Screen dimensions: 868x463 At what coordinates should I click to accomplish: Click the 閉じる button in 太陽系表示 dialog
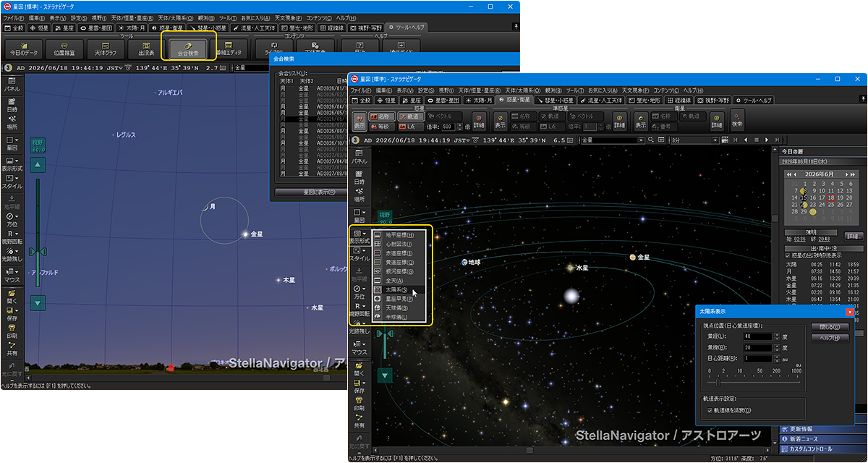click(829, 326)
